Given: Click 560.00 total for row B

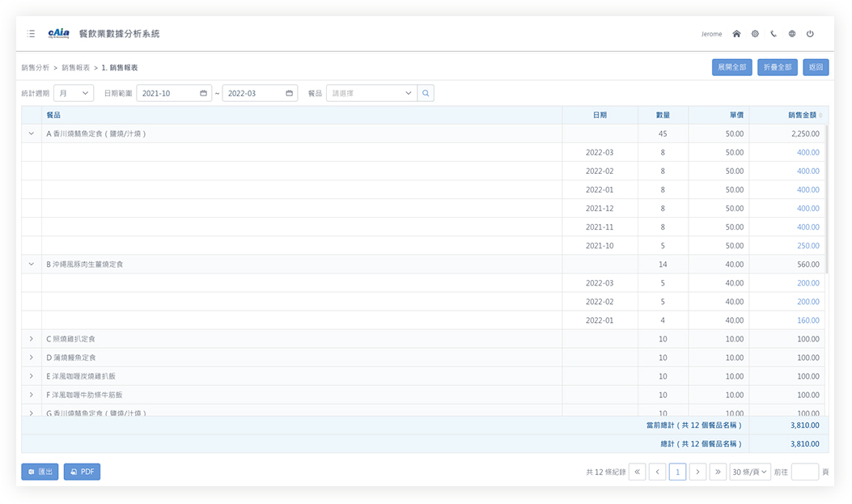Looking at the screenshot, I should coord(808,265).
